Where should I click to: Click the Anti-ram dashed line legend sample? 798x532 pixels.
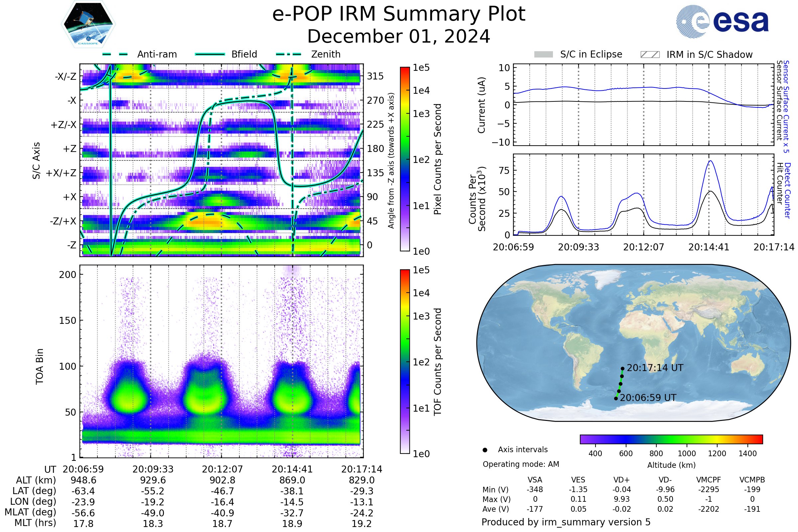(x=115, y=54)
